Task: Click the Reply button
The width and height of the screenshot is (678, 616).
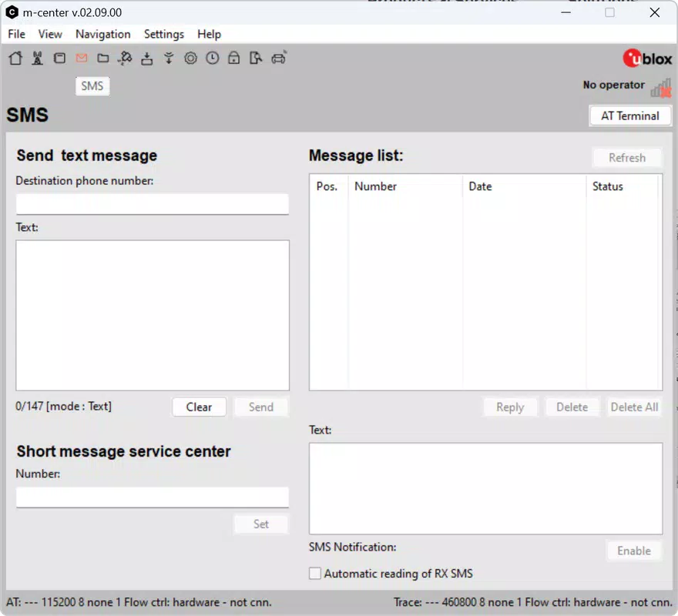Action: click(x=510, y=407)
